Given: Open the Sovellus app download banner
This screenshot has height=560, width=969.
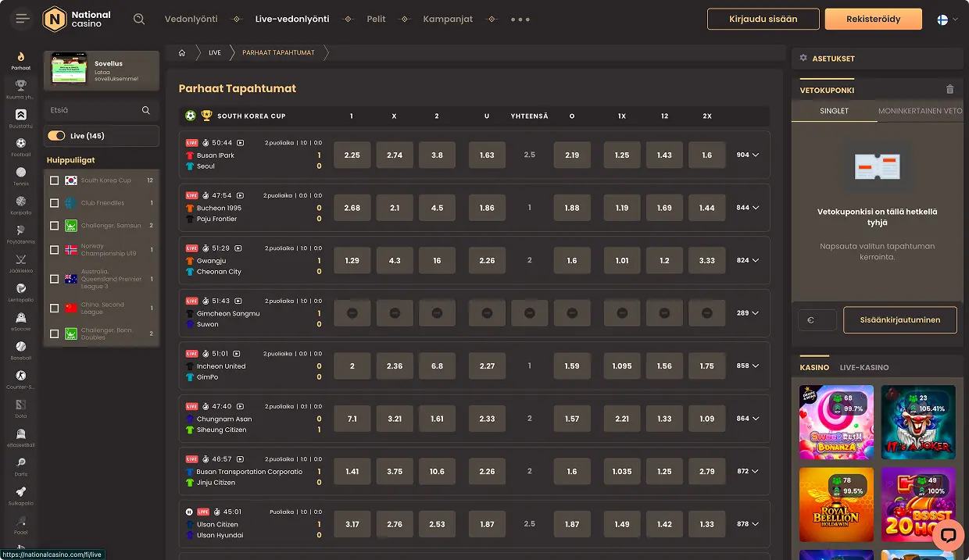Looking at the screenshot, I should (x=102, y=70).
